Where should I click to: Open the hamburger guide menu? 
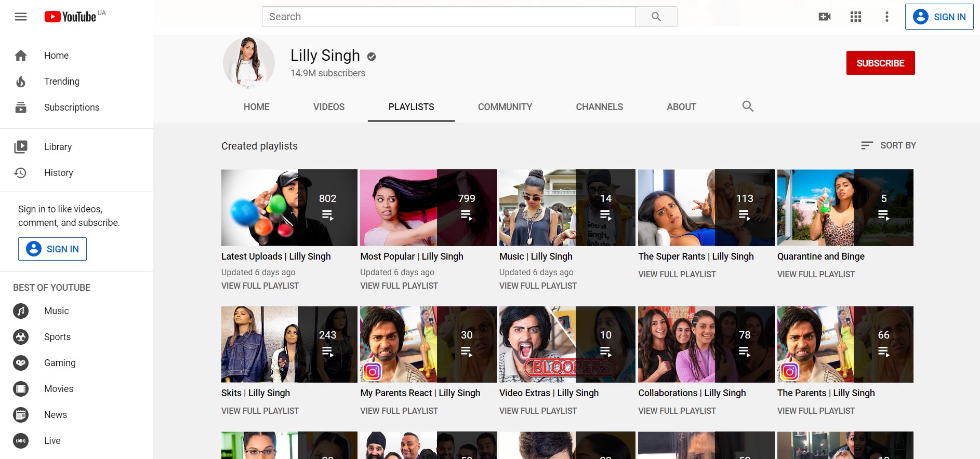(x=21, y=17)
